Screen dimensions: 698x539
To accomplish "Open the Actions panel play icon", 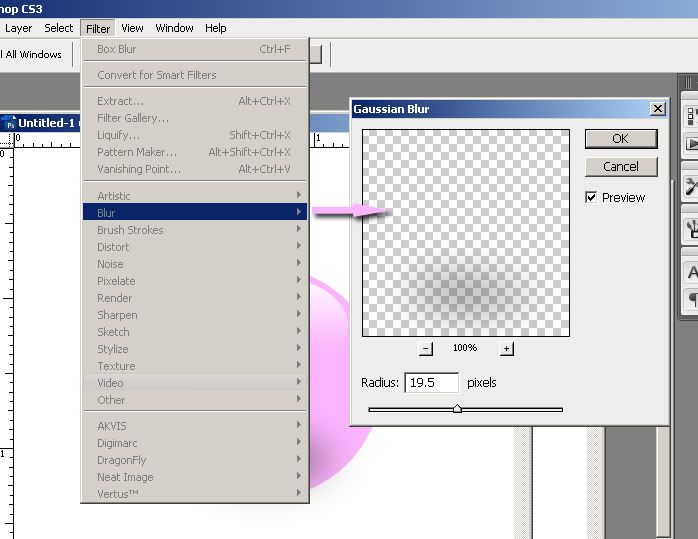I will click(692, 144).
